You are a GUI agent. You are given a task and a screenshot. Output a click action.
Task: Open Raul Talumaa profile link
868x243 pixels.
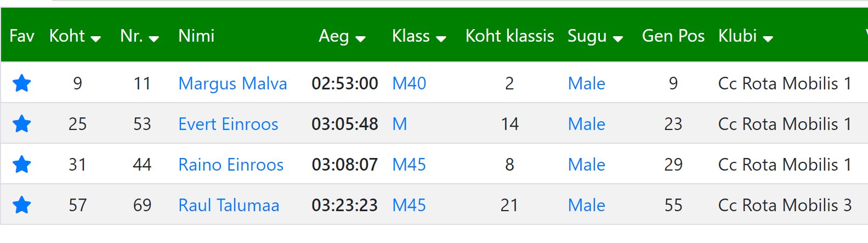click(229, 205)
